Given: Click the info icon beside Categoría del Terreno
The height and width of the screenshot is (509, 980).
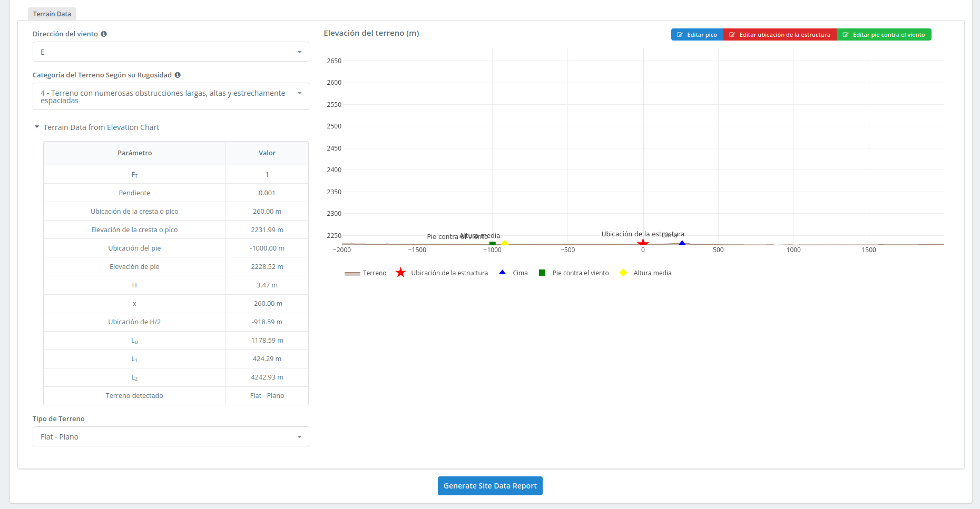Looking at the screenshot, I should click(178, 75).
